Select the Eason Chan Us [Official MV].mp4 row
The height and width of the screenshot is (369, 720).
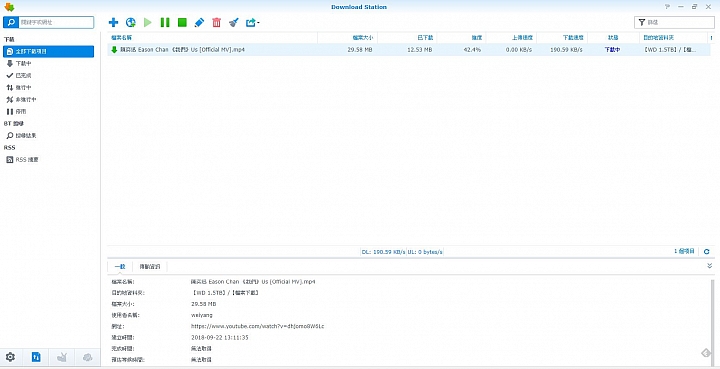point(409,50)
